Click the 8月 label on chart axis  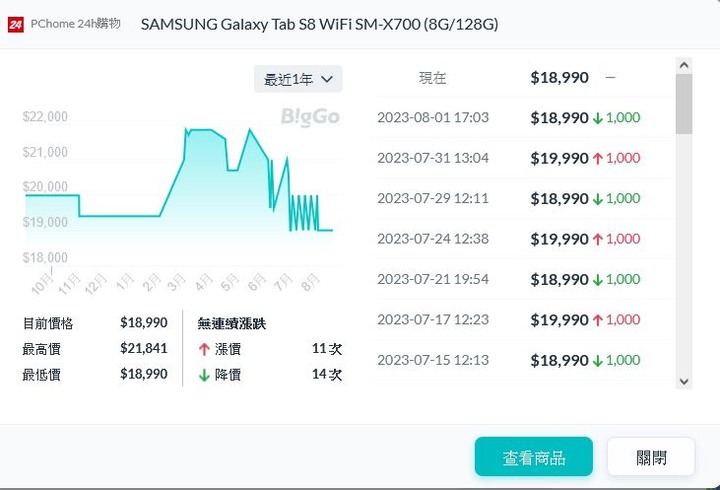tap(310, 282)
